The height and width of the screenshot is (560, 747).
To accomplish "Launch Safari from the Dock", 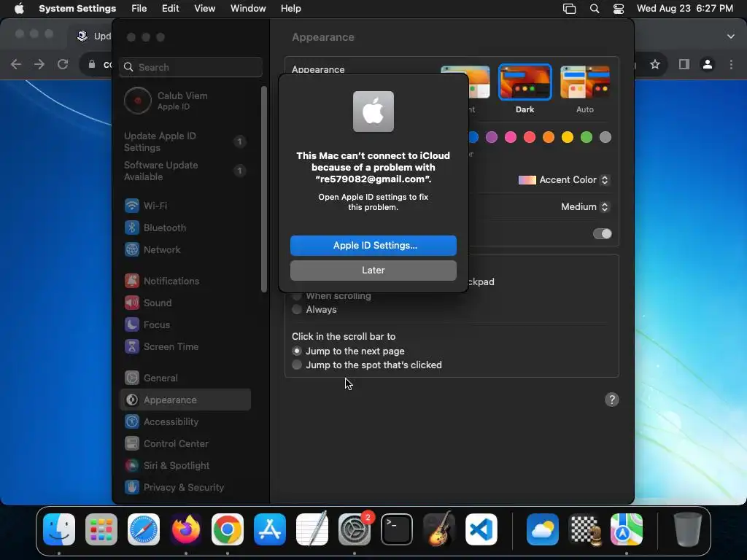I will (x=144, y=529).
